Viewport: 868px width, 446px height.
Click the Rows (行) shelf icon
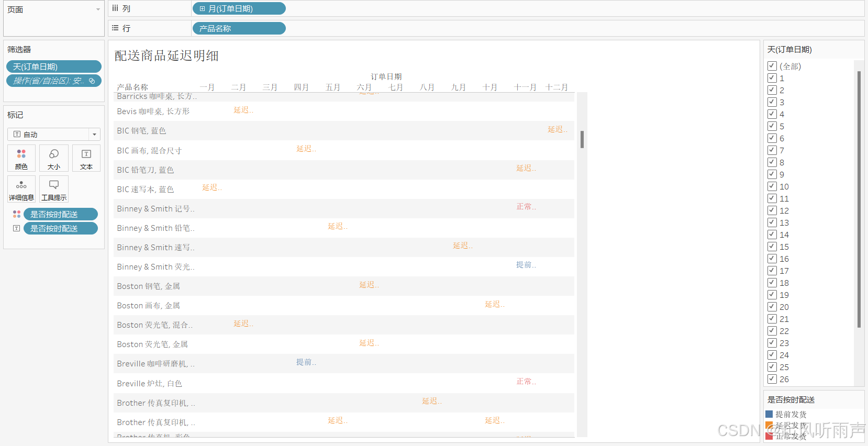pyautogui.click(x=115, y=28)
